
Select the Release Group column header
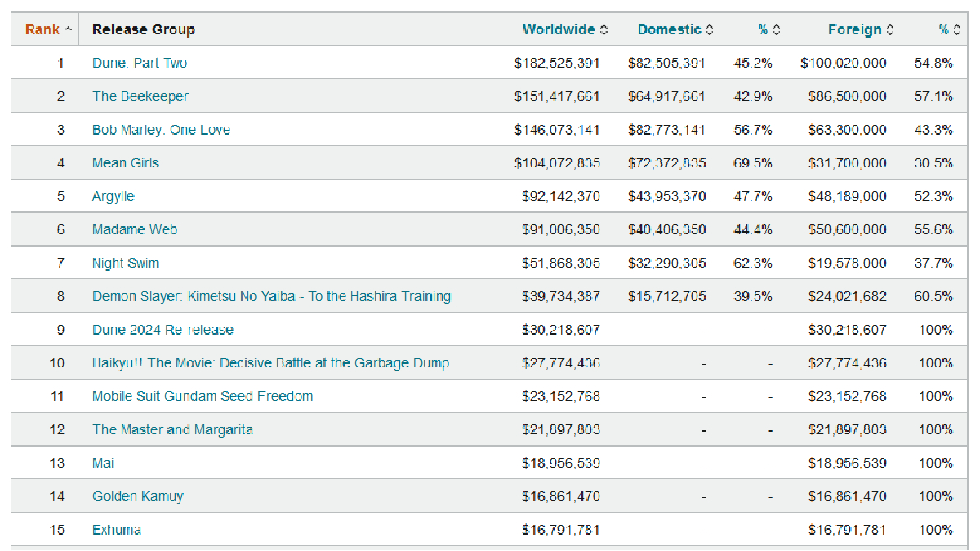[144, 29]
